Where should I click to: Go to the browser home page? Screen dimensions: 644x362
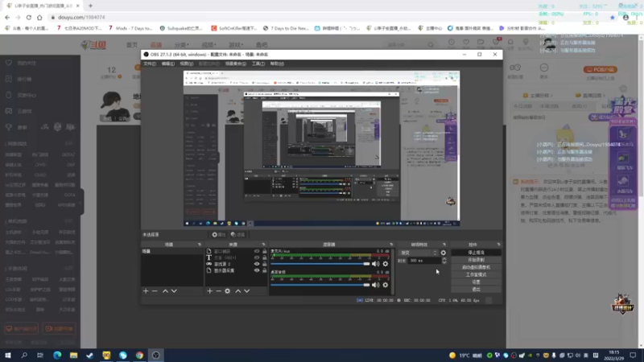coord(39,17)
